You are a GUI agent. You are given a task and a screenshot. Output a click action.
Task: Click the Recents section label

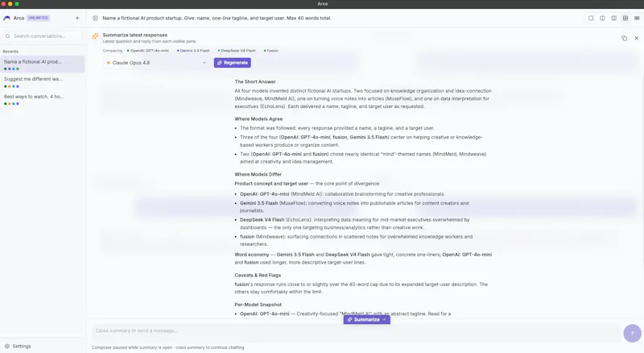(10, 52)
